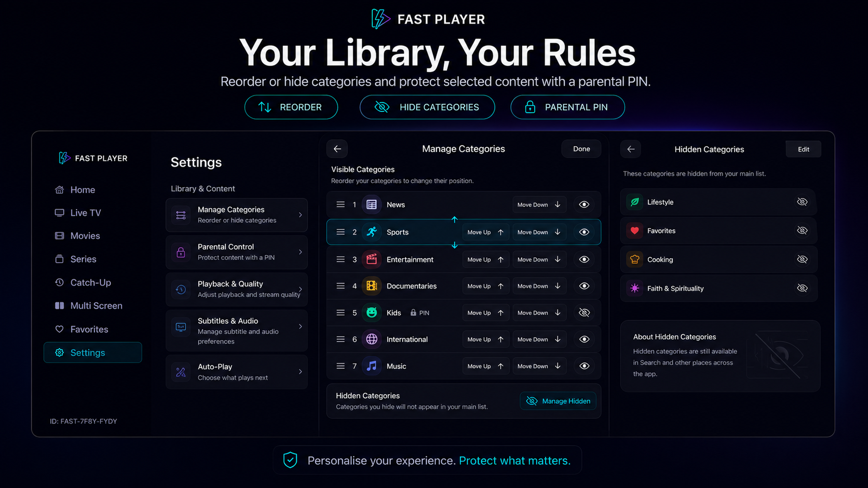Click the Fast Player lightning logo in sidebar
This screenshot has width=868, height=488.
click(64, 158)
